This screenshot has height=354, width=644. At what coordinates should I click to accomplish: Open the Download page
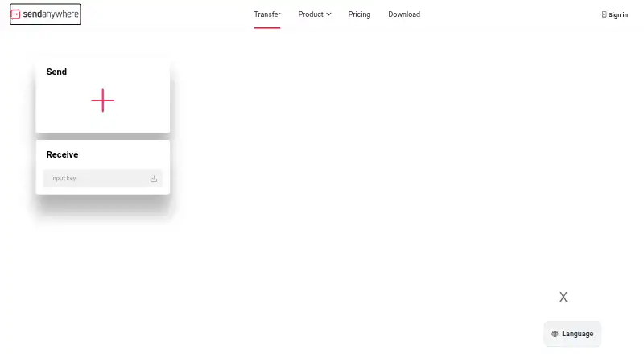click(x=404, y=14)
